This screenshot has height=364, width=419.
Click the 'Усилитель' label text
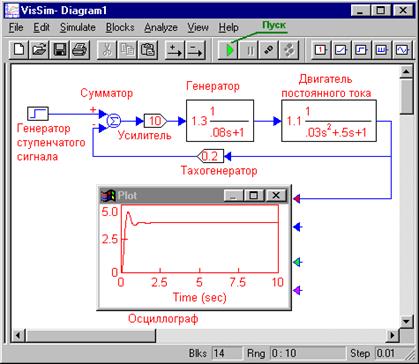[145, 135]
